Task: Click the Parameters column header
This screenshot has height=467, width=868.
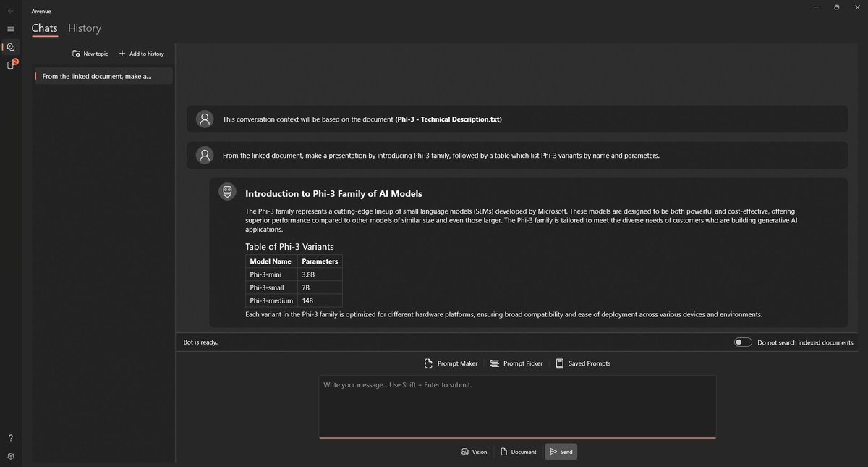Action: click(x=320, y=261)
